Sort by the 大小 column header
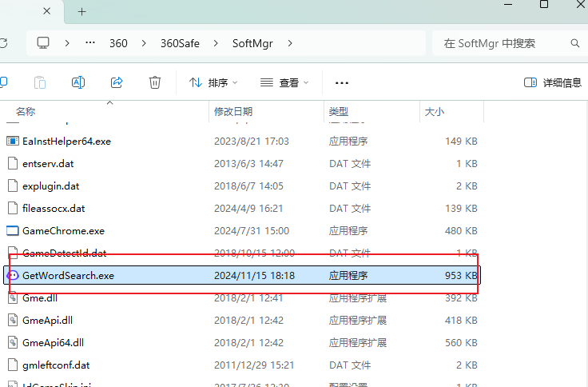The width and height of the screenshot is (588, 387). [435, 111]
